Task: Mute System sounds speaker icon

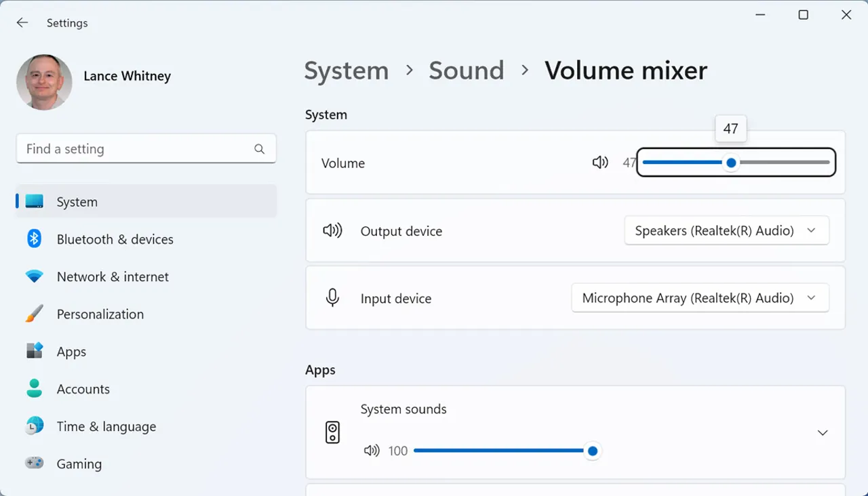Action: tap(372, 451)
